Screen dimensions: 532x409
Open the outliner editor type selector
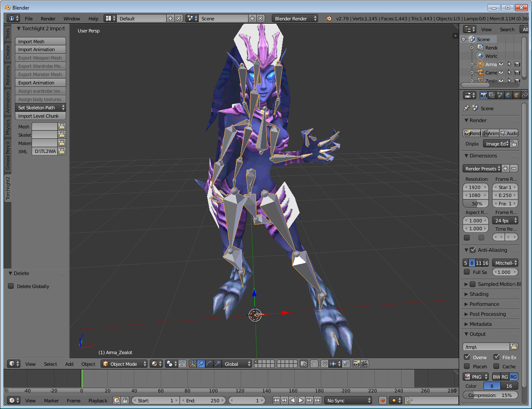coord(470,29)
